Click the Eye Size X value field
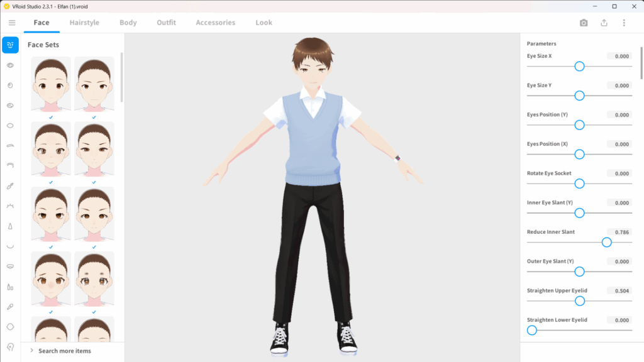Screen dimensions: 644x362 pos(619,56)
